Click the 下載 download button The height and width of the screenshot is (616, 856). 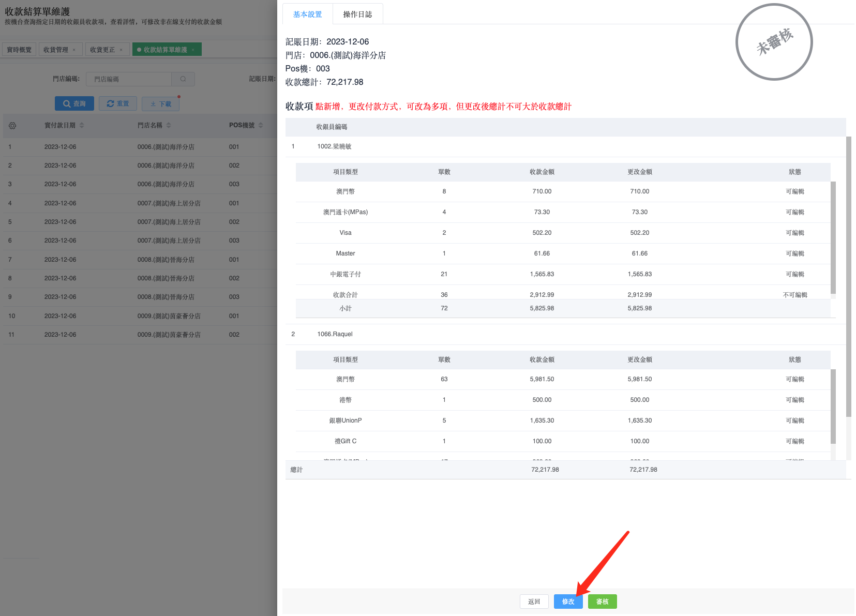click(x=161, y=103)
